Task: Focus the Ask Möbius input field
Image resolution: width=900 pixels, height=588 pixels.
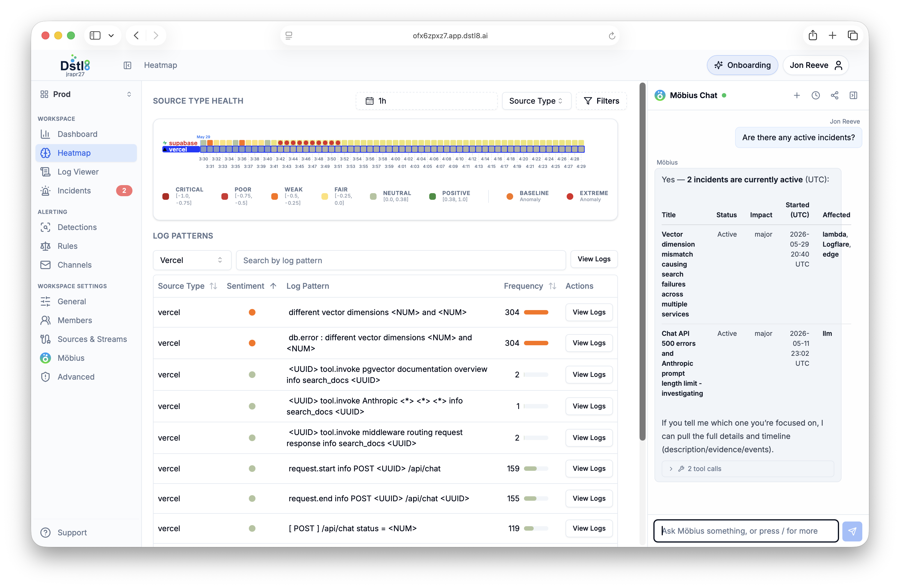Action: (746, 531)
